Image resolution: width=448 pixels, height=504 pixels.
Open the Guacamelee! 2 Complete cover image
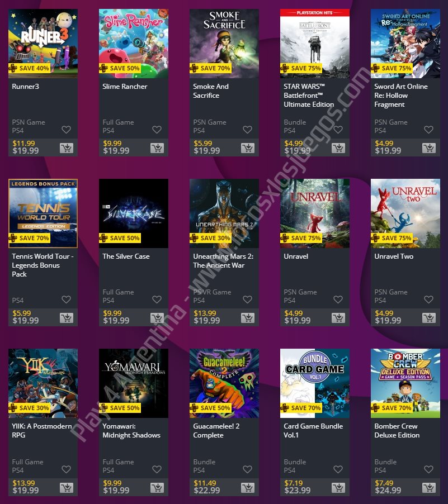pyautogui.click(x=224, y=383)
